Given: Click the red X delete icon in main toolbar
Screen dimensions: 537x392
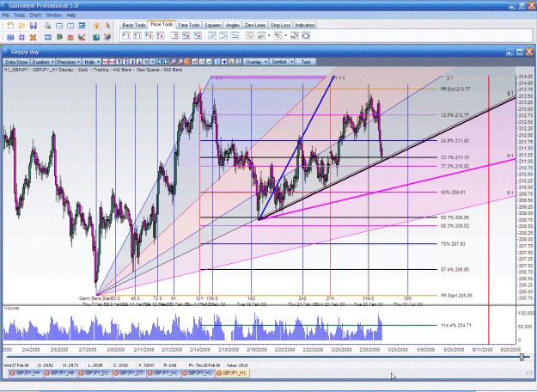Looking at the screenshot, I should point(33,37).
